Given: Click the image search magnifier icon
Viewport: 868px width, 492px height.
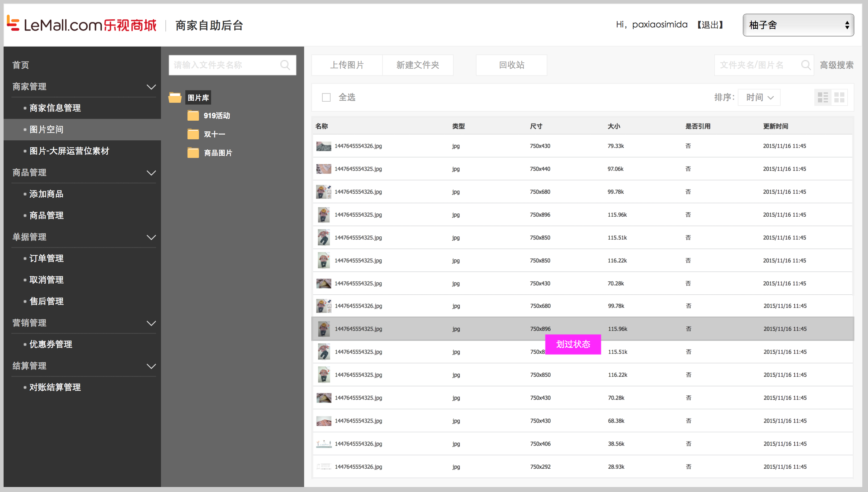Looking at the screenshot, I should coord(805,65).
